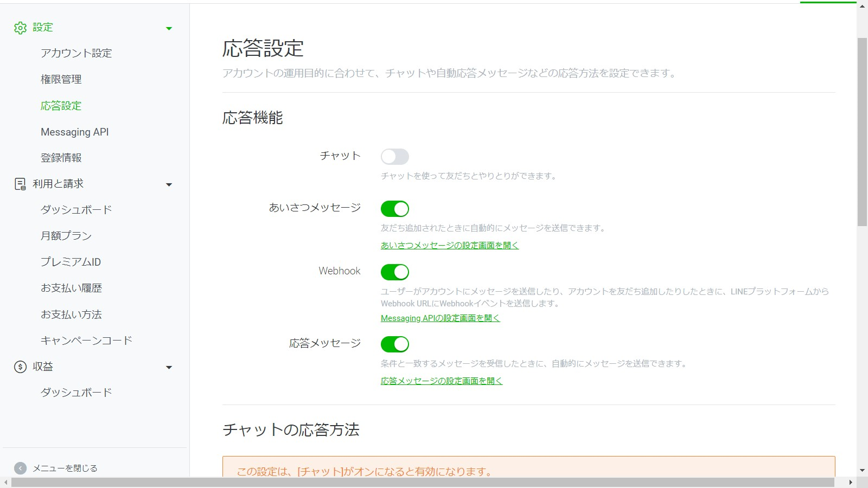Click Messaging APIの設定画面を開く link
This screenshot has width=868, height=488.
(440, 318)
